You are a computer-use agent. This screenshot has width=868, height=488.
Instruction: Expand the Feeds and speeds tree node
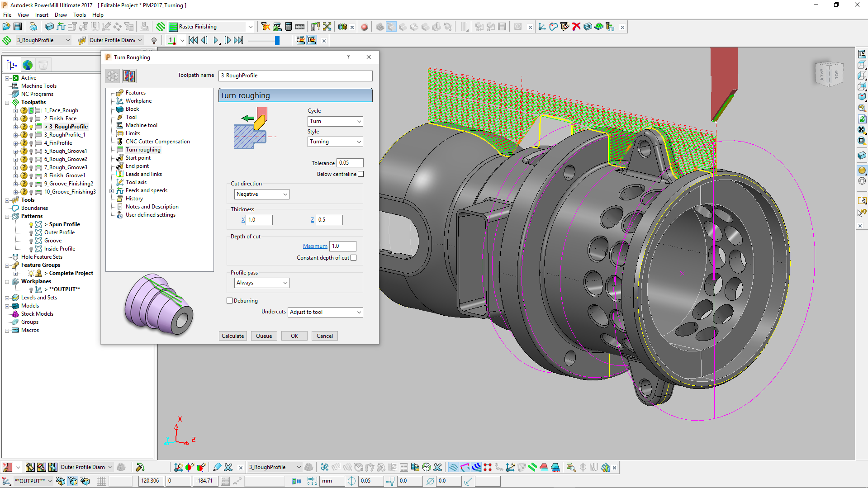[x=111, y=191]
